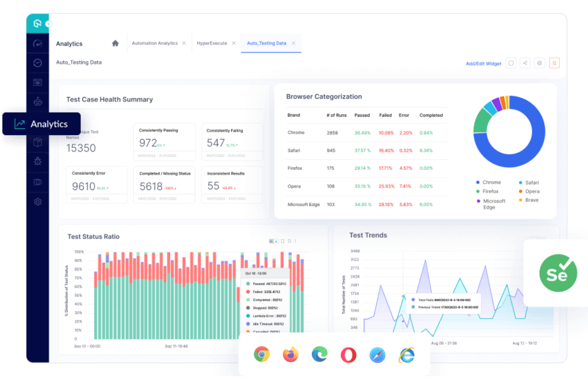Click the LambdaTest logo in the sidebar
This screenshot has height=382, width=588.
[x=37, y=23]
